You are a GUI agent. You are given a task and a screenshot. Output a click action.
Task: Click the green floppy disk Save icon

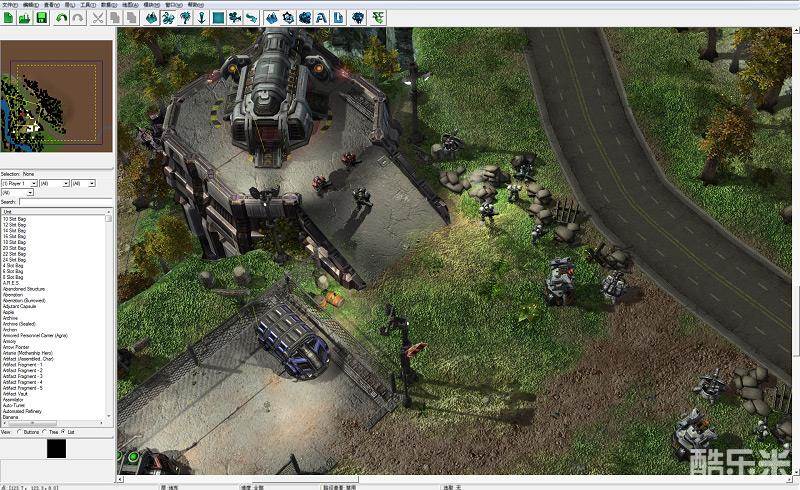pos(41,18)
